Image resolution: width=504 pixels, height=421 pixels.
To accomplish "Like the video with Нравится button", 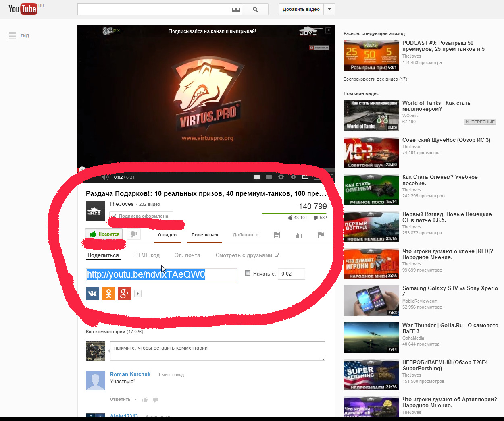I will [x=104, y=234].
